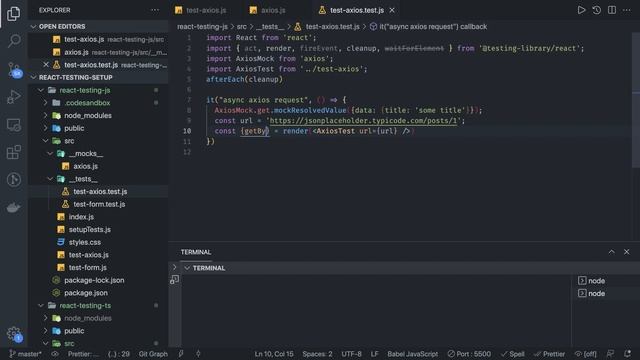Open Source Control view in activity bar
Screen dimensions: 640x360
click(13, 69)
